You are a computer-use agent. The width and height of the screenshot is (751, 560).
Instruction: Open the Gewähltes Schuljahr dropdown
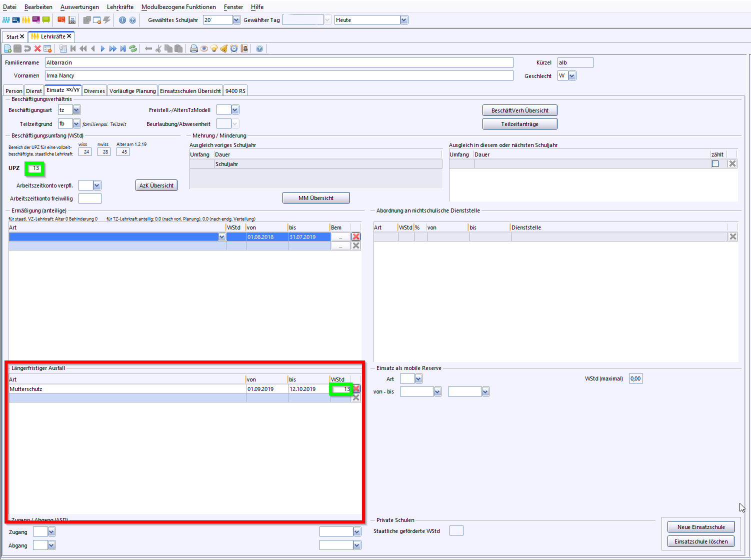click(x=236, y=20)
